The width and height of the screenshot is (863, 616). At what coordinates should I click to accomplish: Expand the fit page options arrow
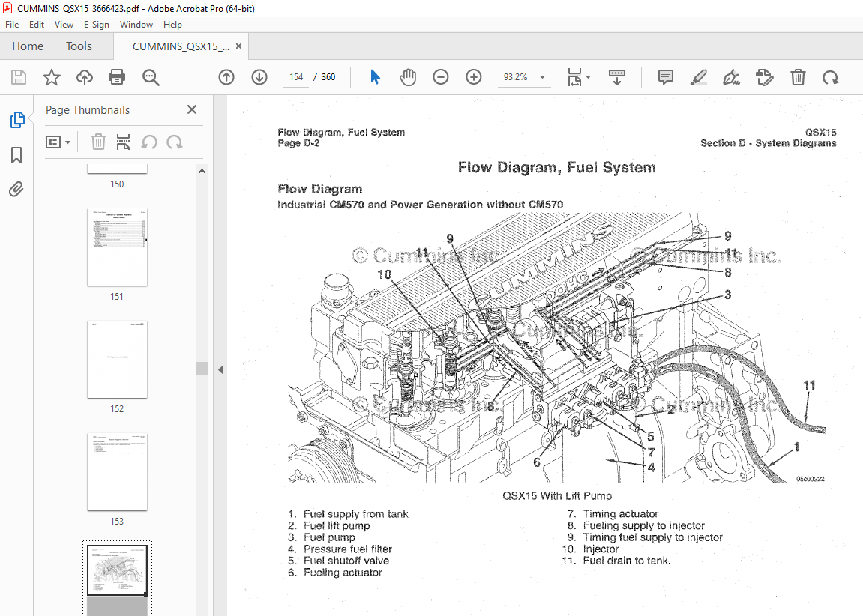[589, 77]
